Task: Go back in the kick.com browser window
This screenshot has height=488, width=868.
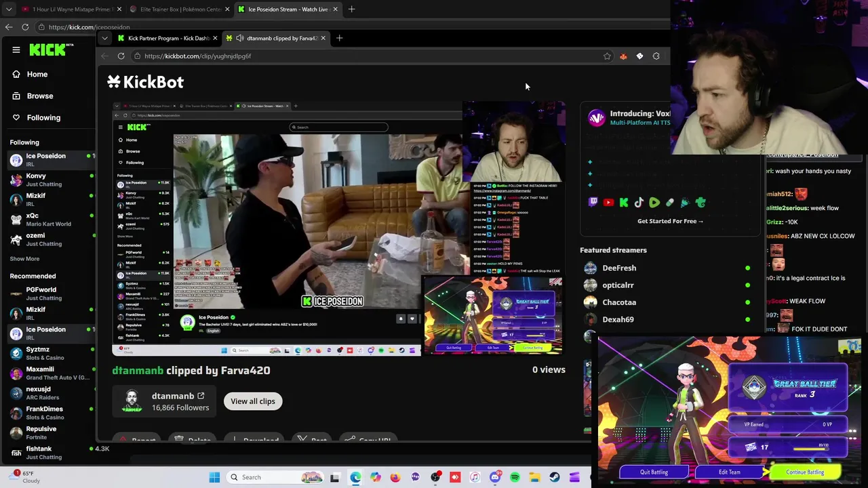Action: 8,27
